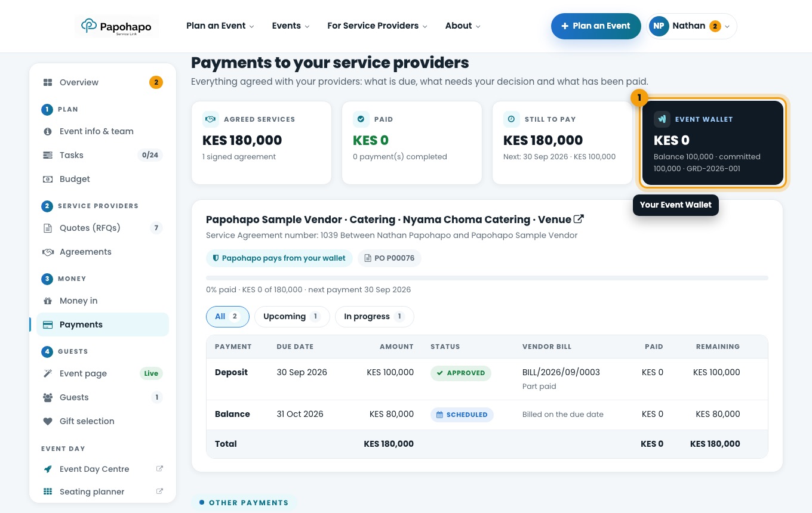Image resolution: width=812 pixels, height=513 pixels.
Task: Click the Money in gift icon
Action: 48,301
